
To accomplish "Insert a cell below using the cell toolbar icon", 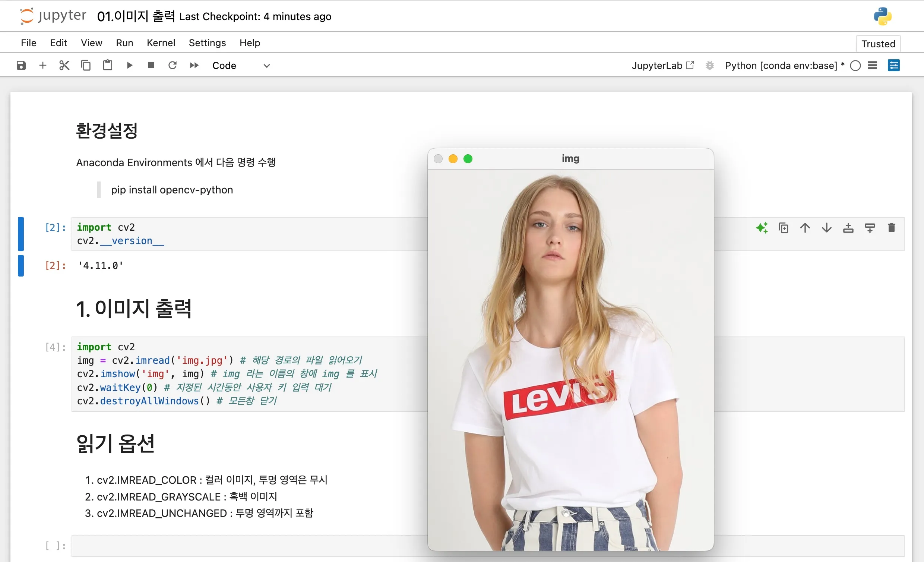I will pos(870,228).
